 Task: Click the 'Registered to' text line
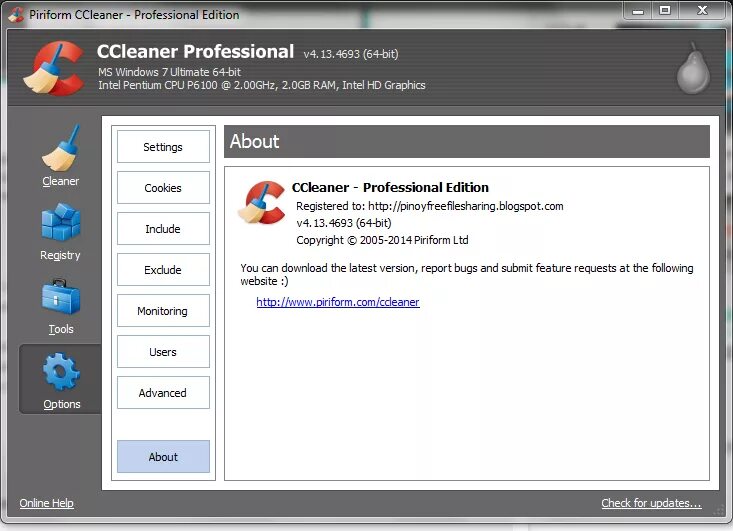430,206
